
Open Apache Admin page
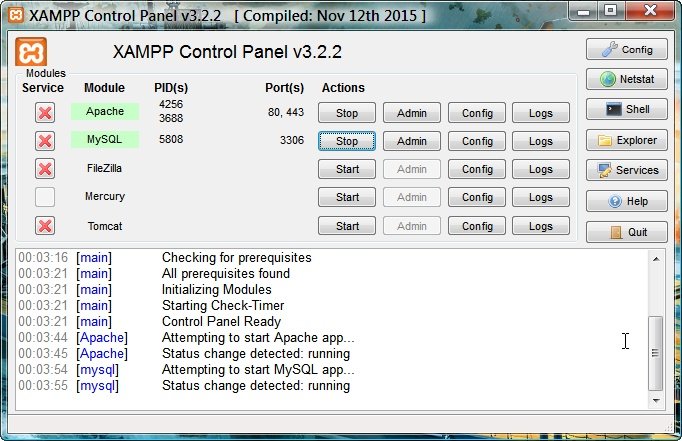pos(411,113)
